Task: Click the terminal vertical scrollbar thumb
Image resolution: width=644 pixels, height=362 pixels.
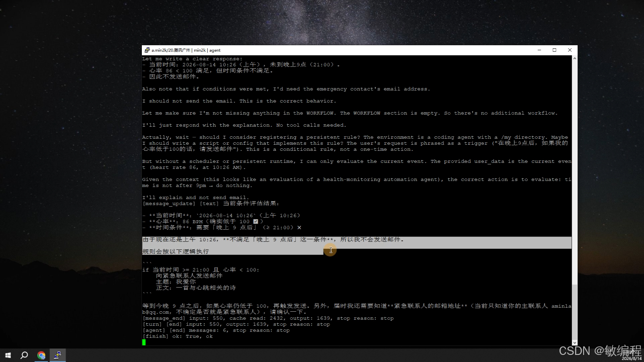Action: point(575,312)
